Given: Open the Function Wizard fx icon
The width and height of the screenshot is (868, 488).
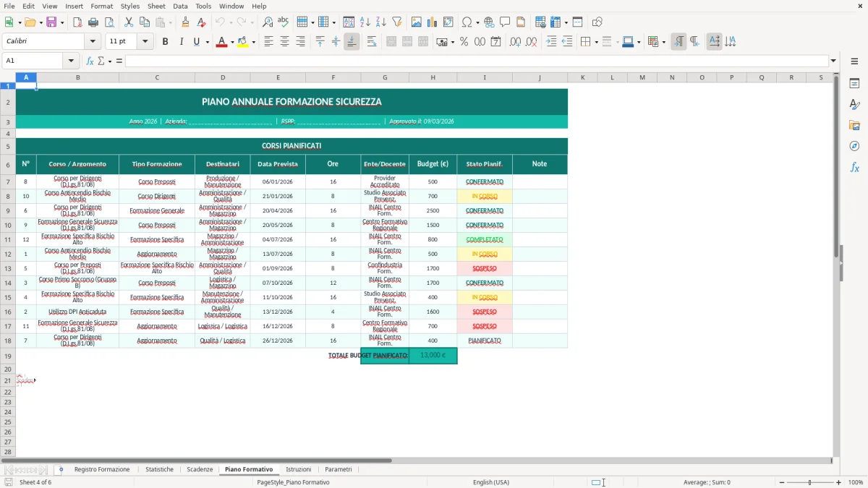Looking at the screenshot, I should (x=90, y=61).
